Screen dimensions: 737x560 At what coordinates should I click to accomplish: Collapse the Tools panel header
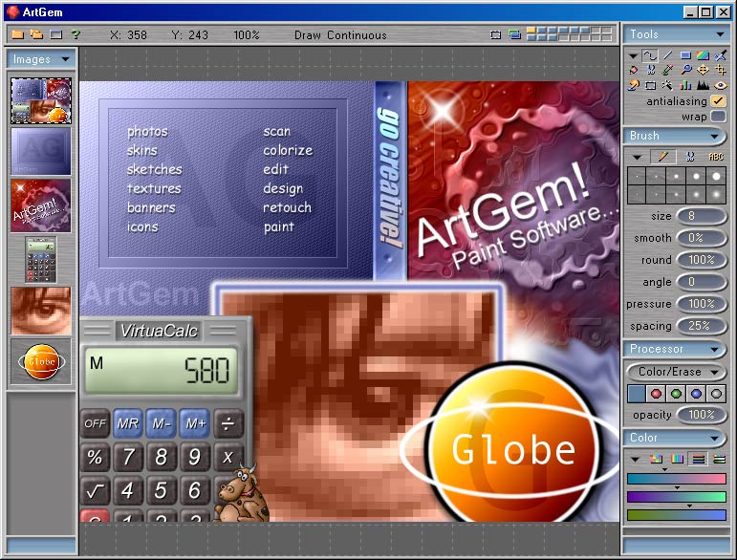tap(675, 33)
